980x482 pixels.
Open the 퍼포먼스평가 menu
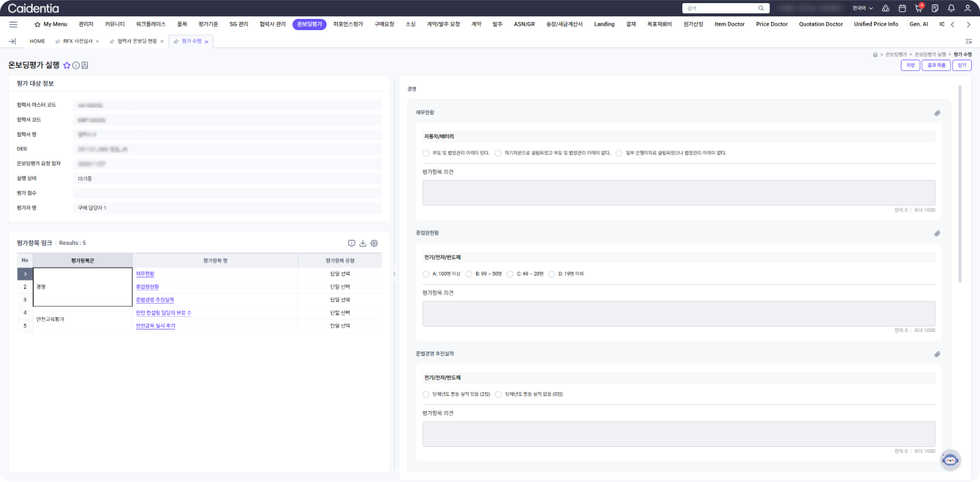click(x=348, y=24)
